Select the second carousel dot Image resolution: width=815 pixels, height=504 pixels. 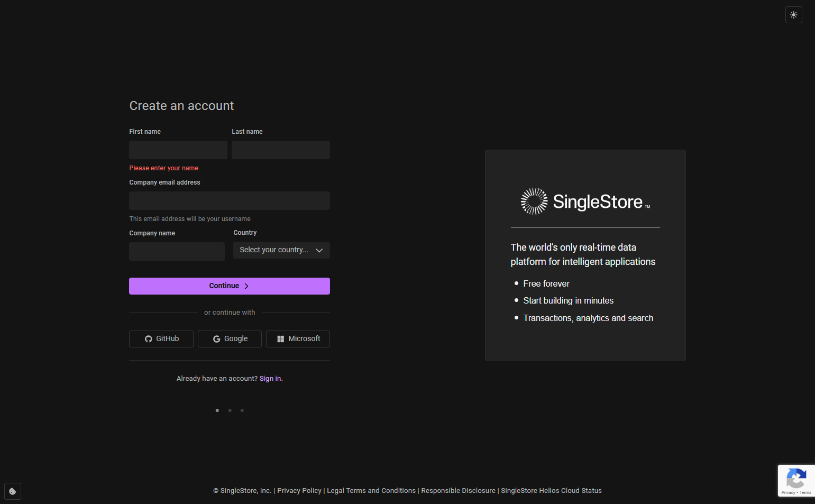pyautogui.click(x=230, y=410)
